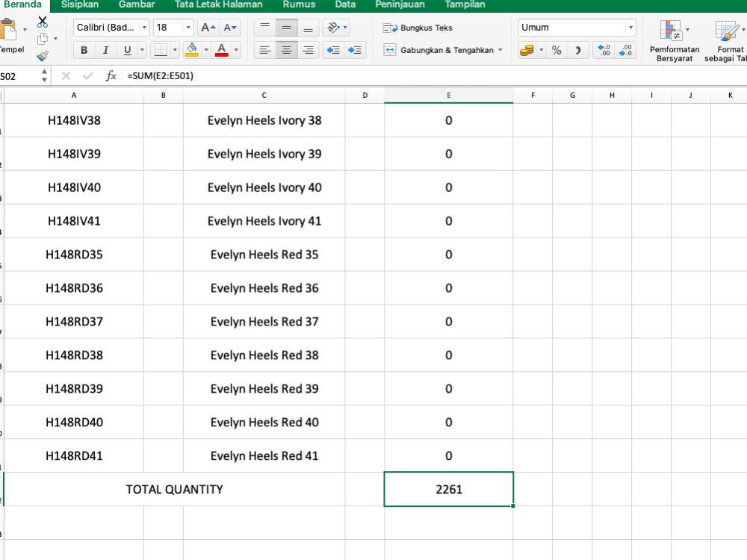Select column C header

coord(264,96)
